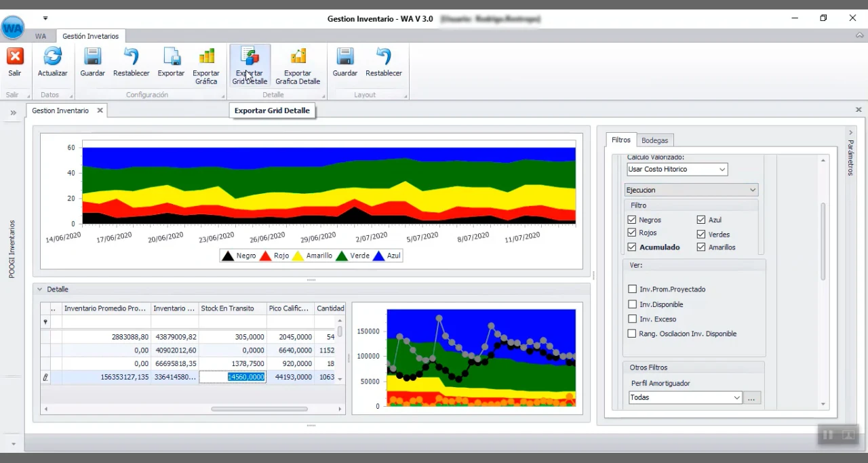Click Restablecer in the Configuración group
The width and height of the screenshot is (868, 463).
132,57
